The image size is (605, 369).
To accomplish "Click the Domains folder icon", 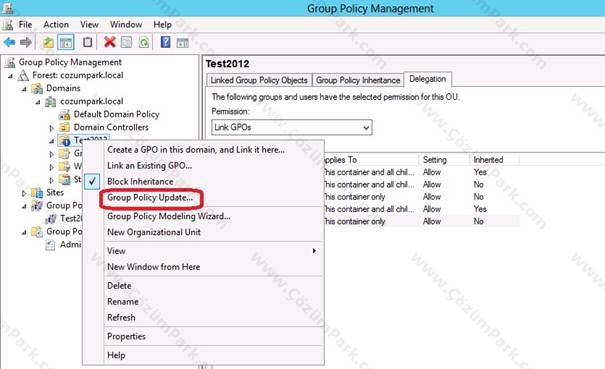I will [x=37, y=88].
